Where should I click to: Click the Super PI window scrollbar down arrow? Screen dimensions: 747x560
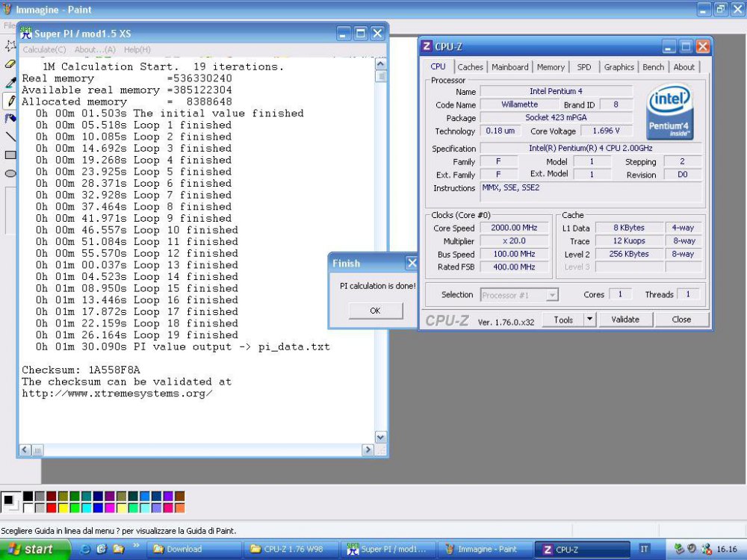point(380,438)
